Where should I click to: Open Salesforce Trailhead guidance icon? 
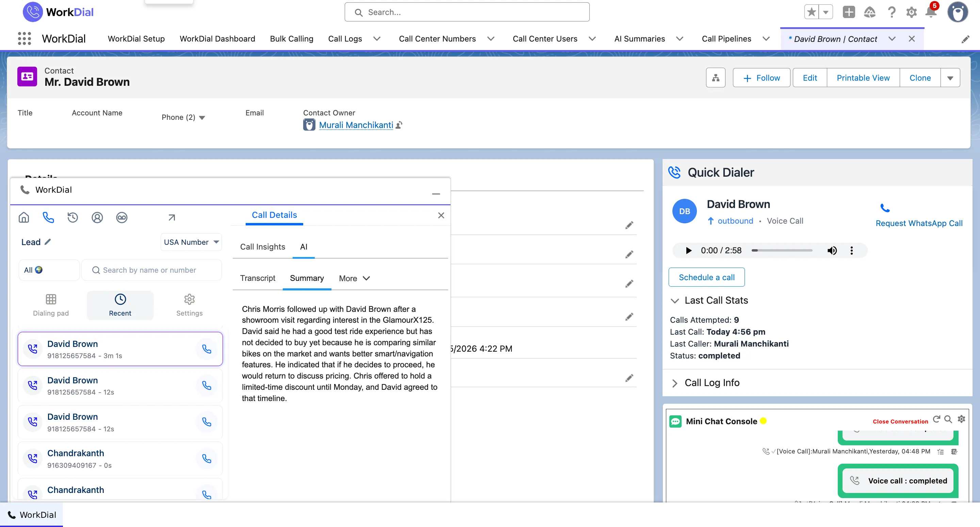coord(870,12)
